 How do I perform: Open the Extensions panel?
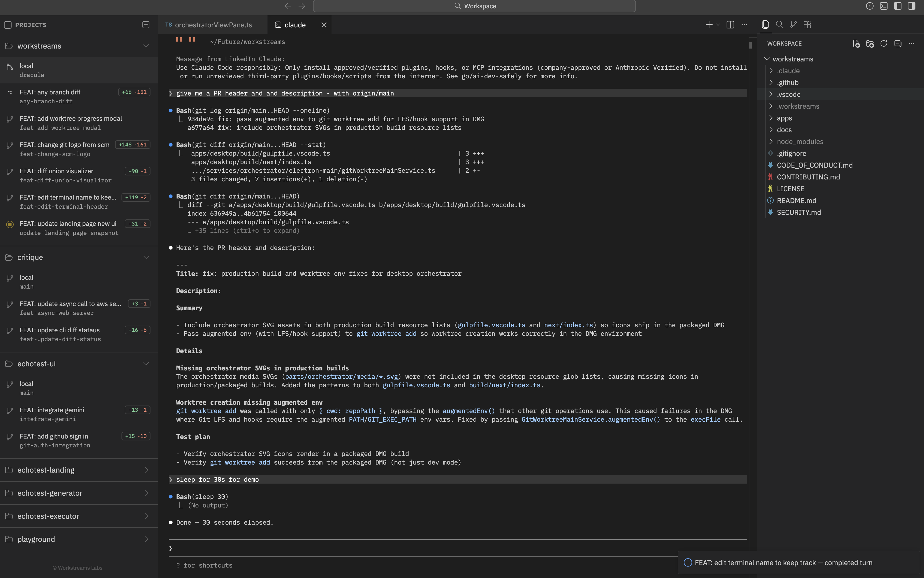(807, 24)
